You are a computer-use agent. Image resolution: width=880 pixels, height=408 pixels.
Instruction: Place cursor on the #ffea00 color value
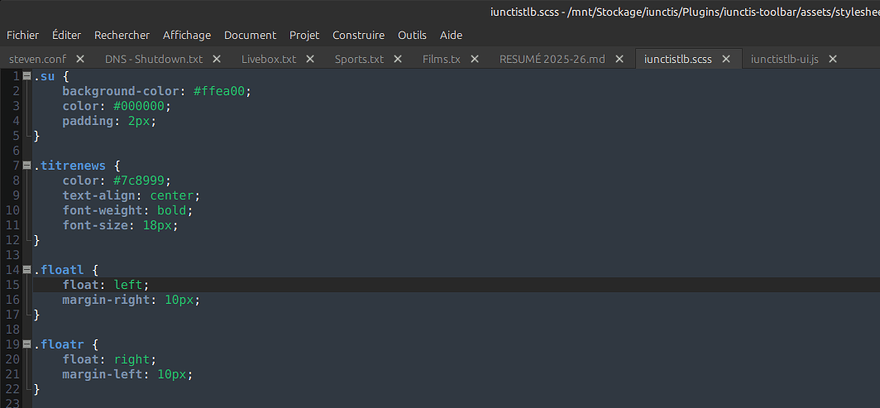[219, 91]
